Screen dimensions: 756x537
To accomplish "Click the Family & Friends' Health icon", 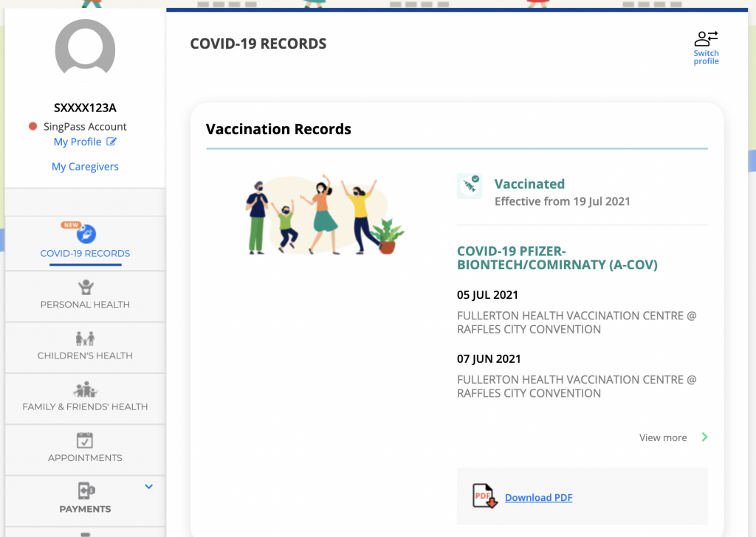I will click(x=86, y=389).
